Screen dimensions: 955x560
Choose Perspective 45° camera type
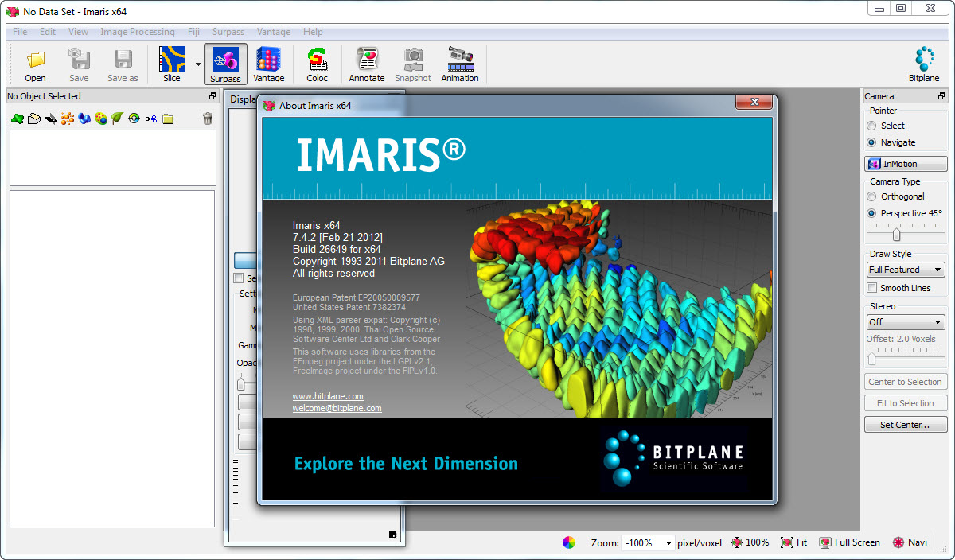[871, 213]
